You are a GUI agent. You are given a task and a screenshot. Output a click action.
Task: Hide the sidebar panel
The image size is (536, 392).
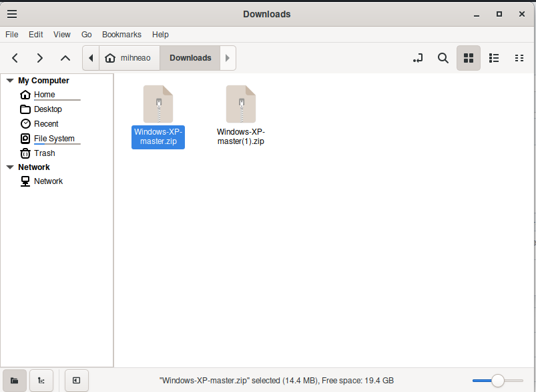[77, 381]
